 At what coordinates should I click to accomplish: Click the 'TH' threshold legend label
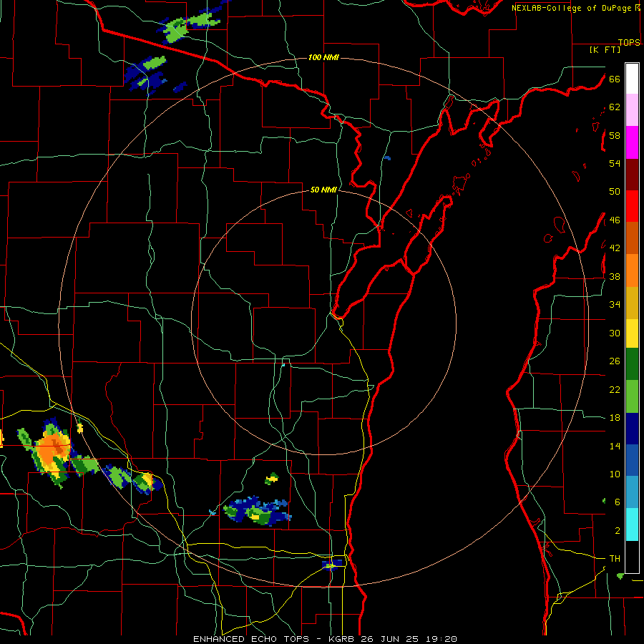615,559
